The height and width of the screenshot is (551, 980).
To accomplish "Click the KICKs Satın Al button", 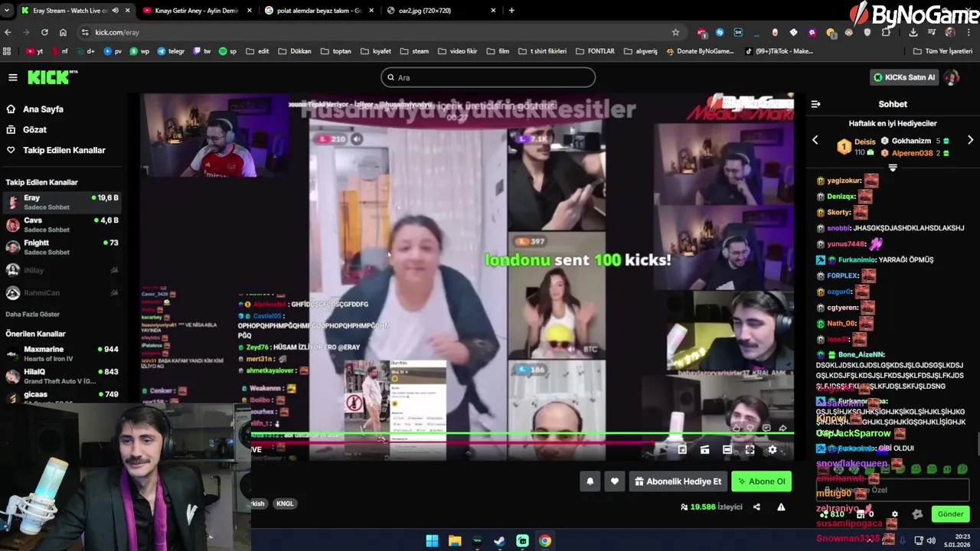I will pos(905,77).
